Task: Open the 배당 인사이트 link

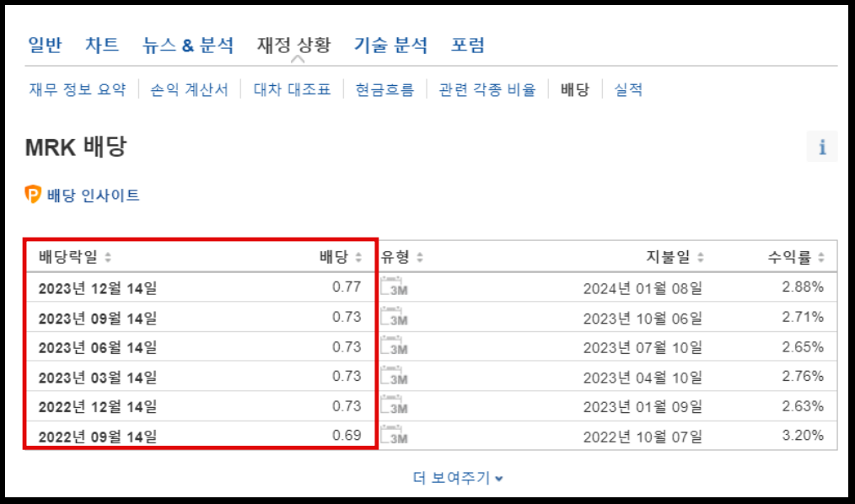Action: [x=94, y=195]
